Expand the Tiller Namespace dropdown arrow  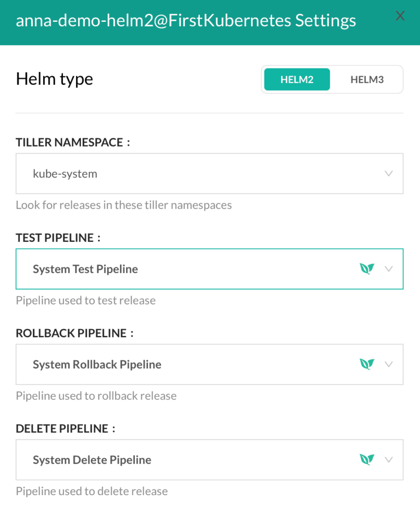(x=389, y=173)
